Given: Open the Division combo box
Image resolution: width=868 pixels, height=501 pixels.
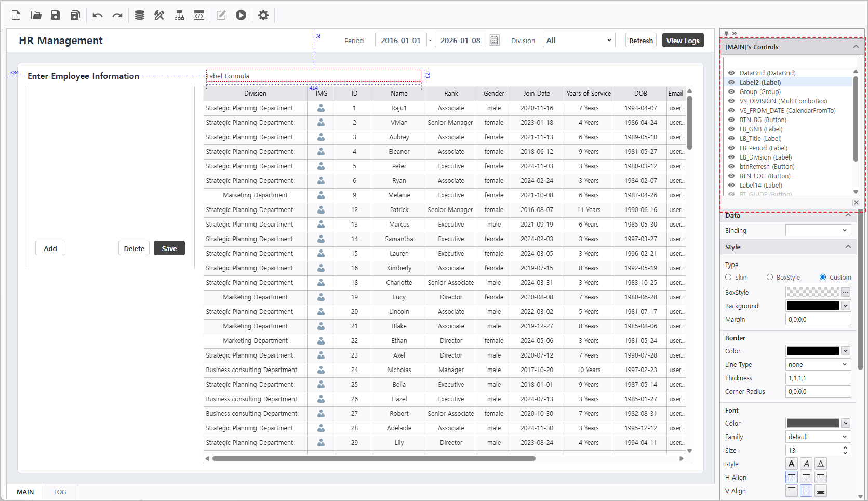Looking at the screenshot, I should [579, 41].
